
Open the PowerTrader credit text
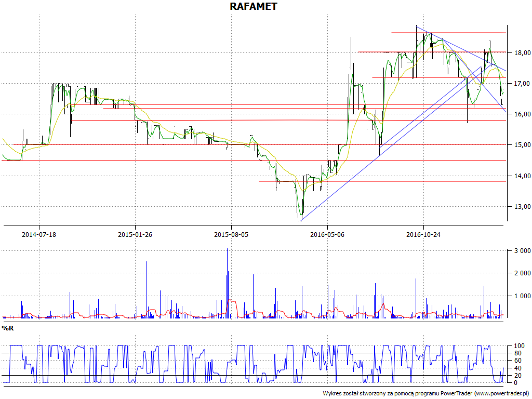427,394
